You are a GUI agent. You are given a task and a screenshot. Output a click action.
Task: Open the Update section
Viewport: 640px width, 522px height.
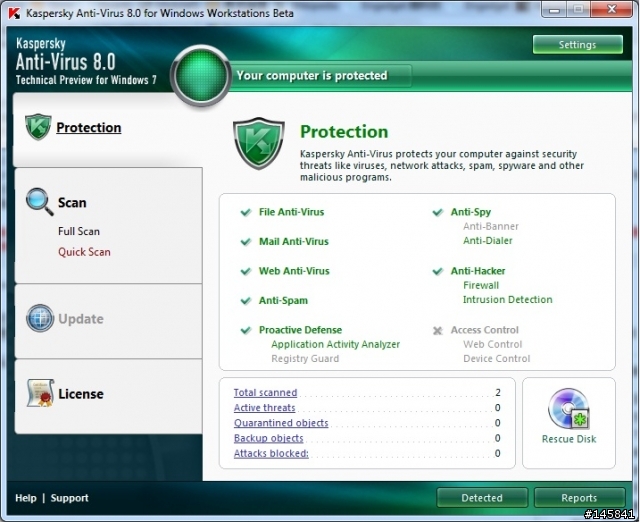click(81, 319)
